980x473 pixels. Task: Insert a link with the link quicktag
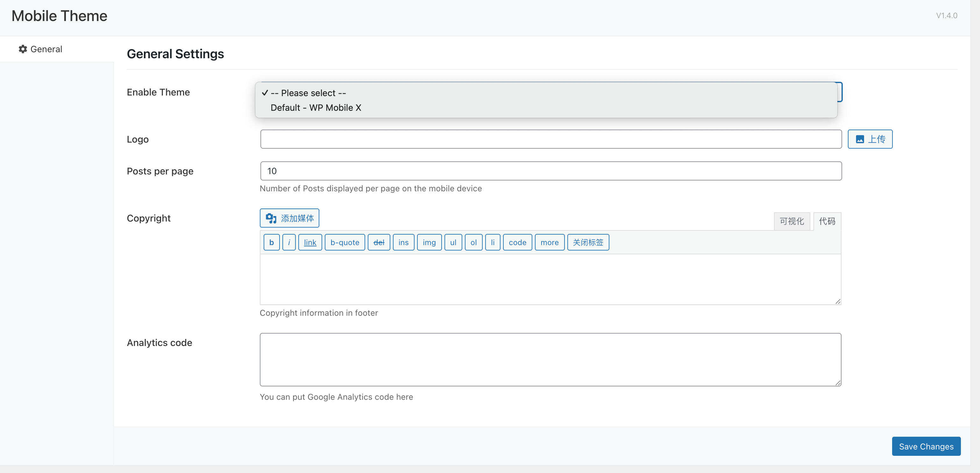[310, 243]
